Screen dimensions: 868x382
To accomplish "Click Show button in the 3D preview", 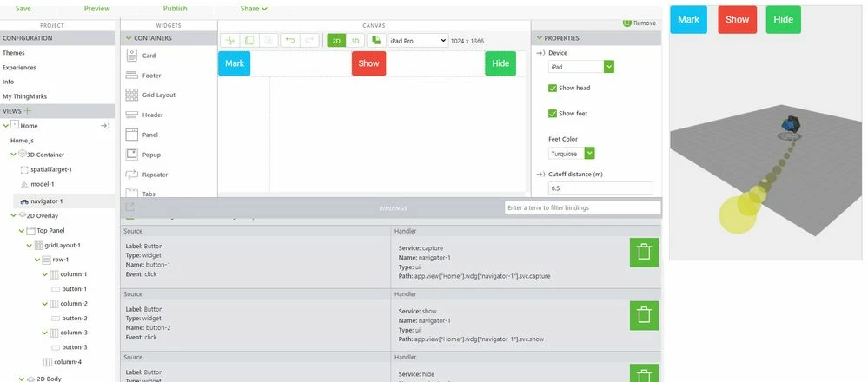I will click(x=738, y=19).
